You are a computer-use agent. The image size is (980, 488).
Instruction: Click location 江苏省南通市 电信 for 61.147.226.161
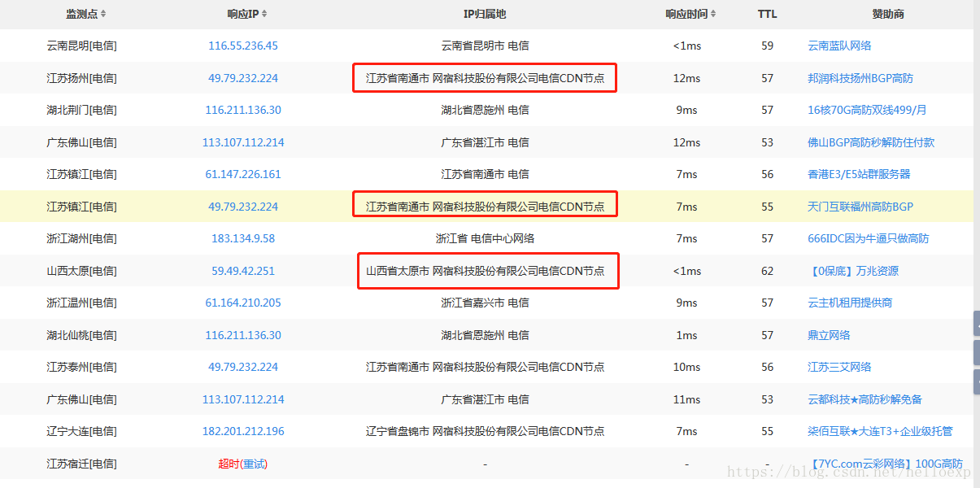(485, 174)
